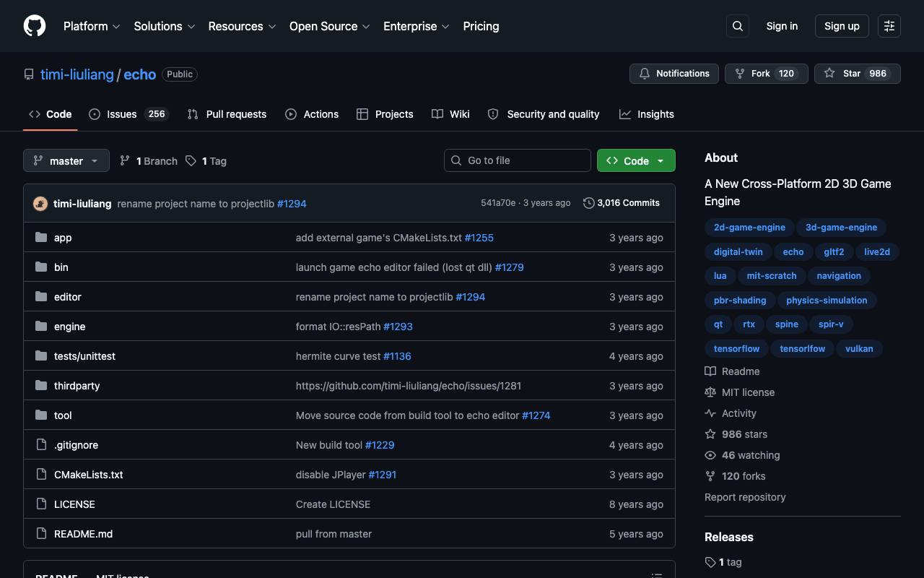Click the tag icon beside 1 Tag
Screen dimensions: 924x578
[x=191, y=161]
